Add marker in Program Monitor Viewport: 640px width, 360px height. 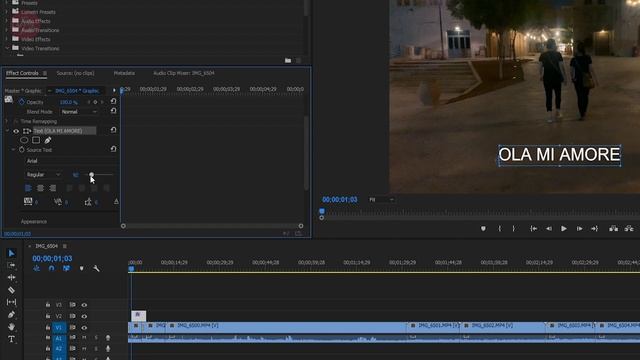[x=483, y=229]
